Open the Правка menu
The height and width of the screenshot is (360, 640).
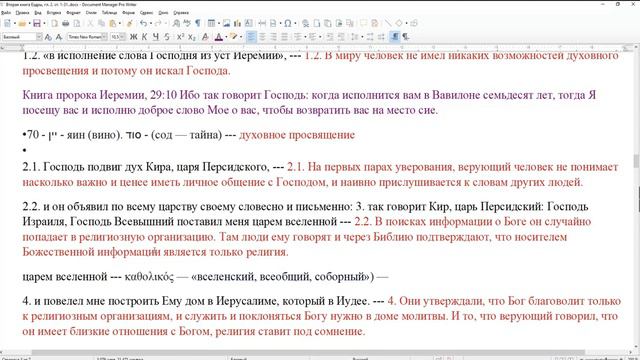point(22,13)
